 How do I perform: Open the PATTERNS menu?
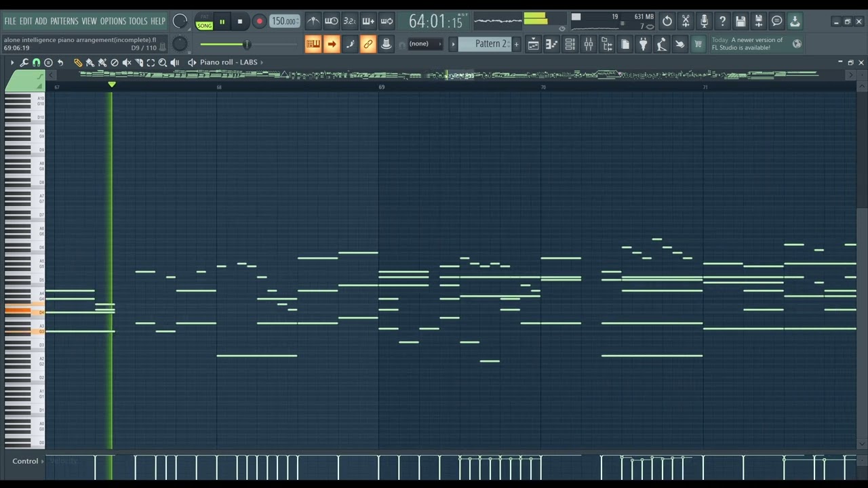coord(64,21)
